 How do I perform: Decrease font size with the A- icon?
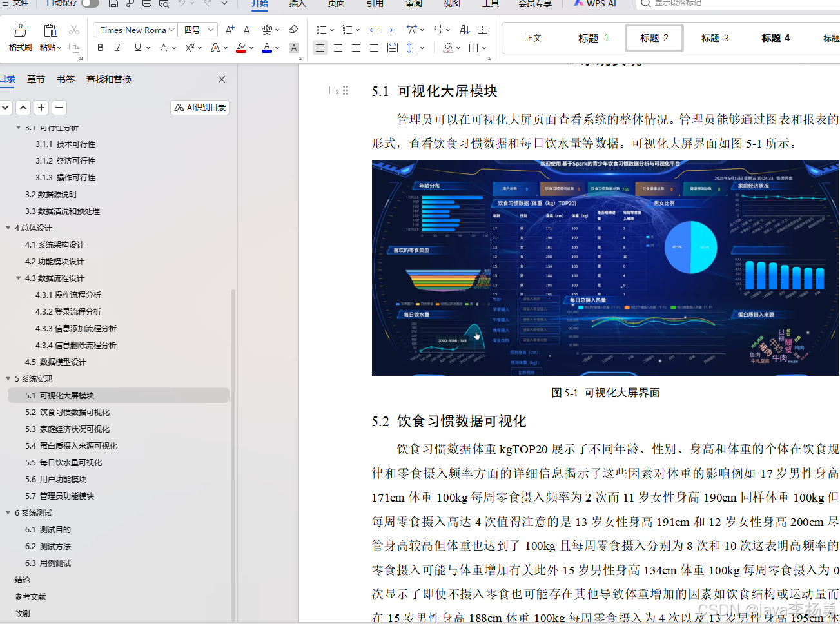click(x=248, y=30)
